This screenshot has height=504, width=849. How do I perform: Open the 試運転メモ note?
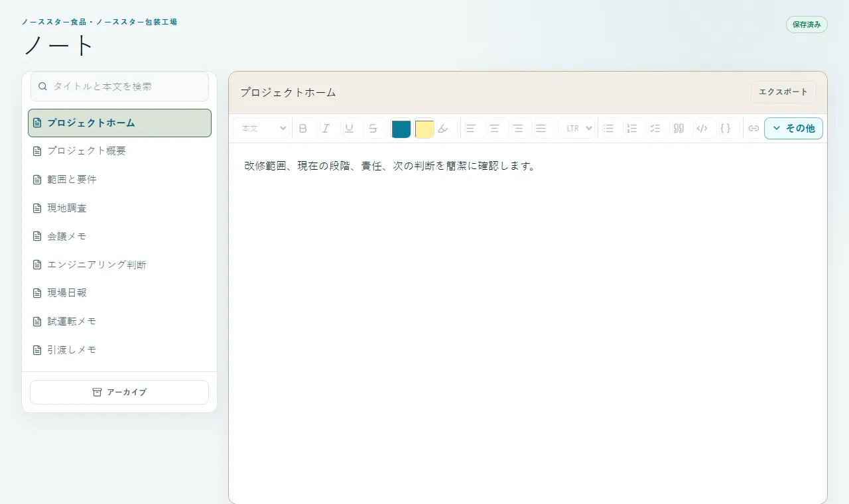(119, 321)
